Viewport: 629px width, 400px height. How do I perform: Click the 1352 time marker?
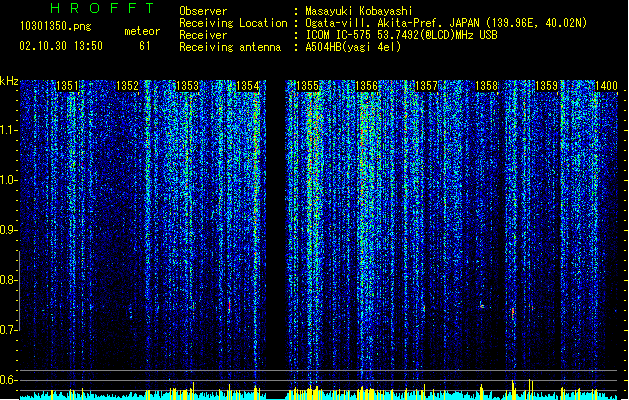click(x=127, y=86)
